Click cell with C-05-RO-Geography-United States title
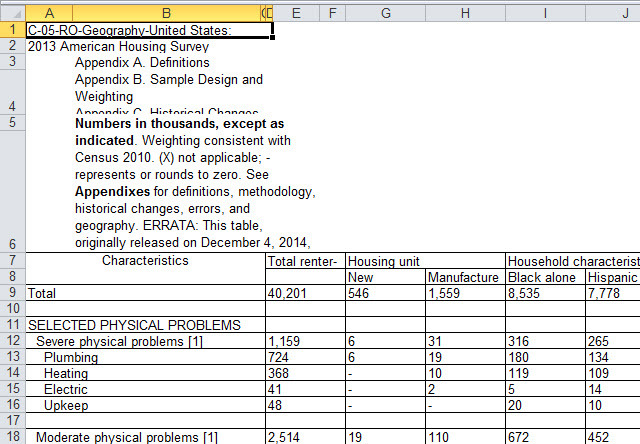This screenshot has height=444, width=640. [149, 30]
